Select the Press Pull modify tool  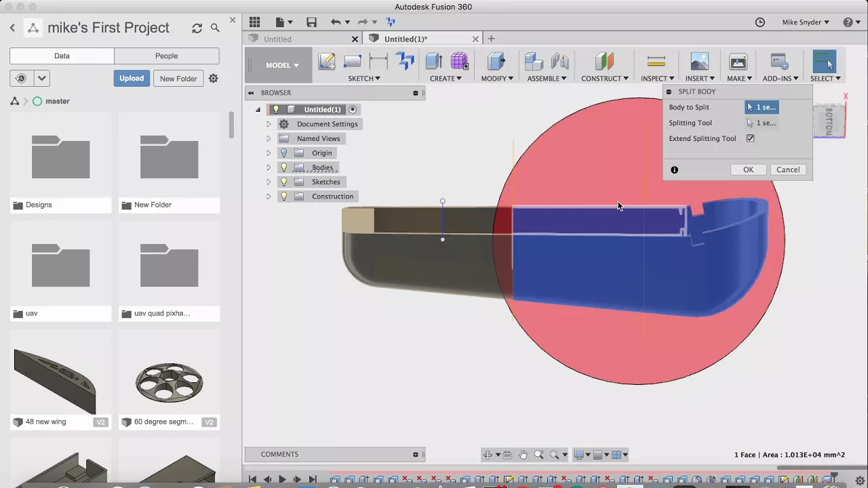click(496, 62)
